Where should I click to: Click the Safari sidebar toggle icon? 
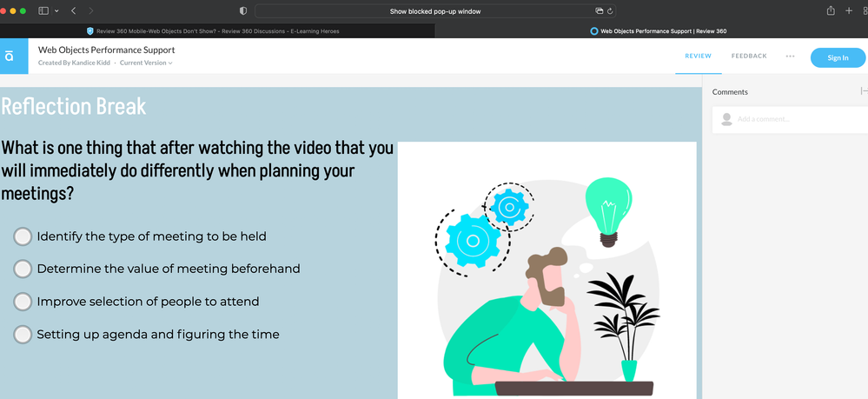click(x=43, y=11)
